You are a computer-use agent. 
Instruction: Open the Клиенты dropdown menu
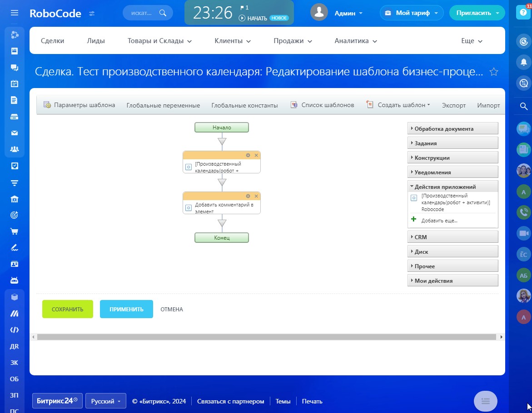coord(233,41)
